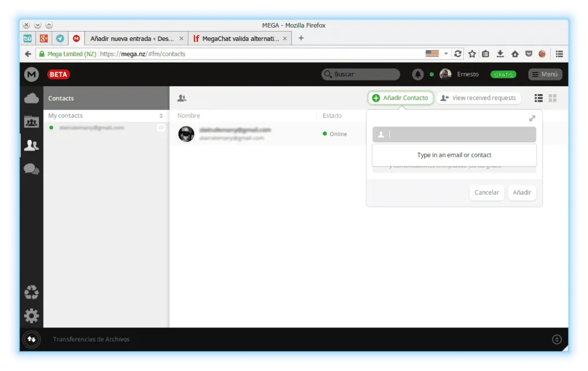The height and width of the screenshot is (371, 588).
Task: Click the Mega Limited (NZ) security padlock
Action: click(x=41, y=54)
